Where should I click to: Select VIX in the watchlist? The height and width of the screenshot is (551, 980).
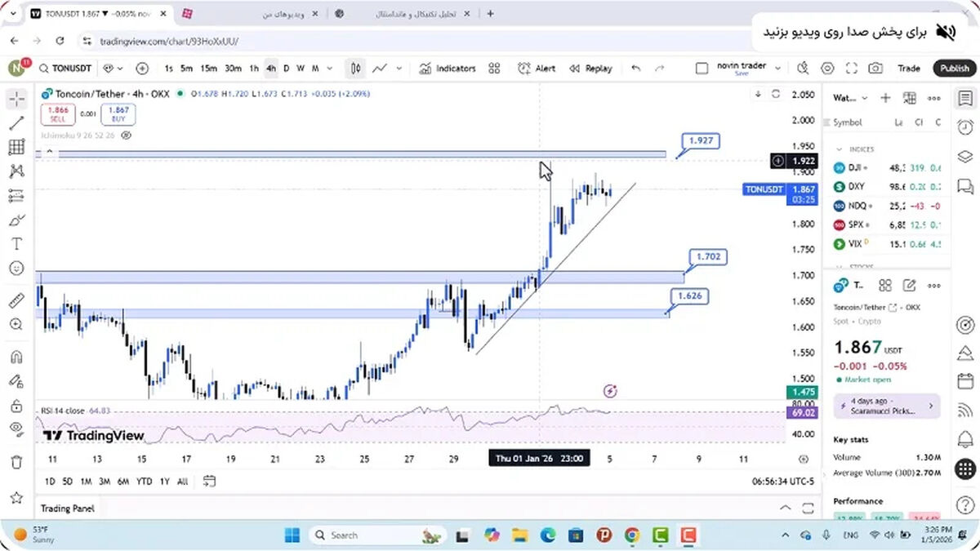pos(887,243)
